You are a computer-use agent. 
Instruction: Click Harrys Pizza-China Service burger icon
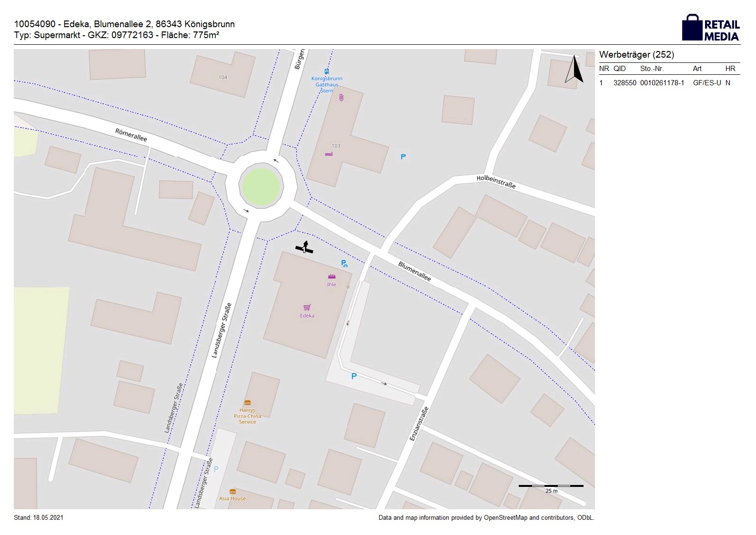(x=247, y=403)
